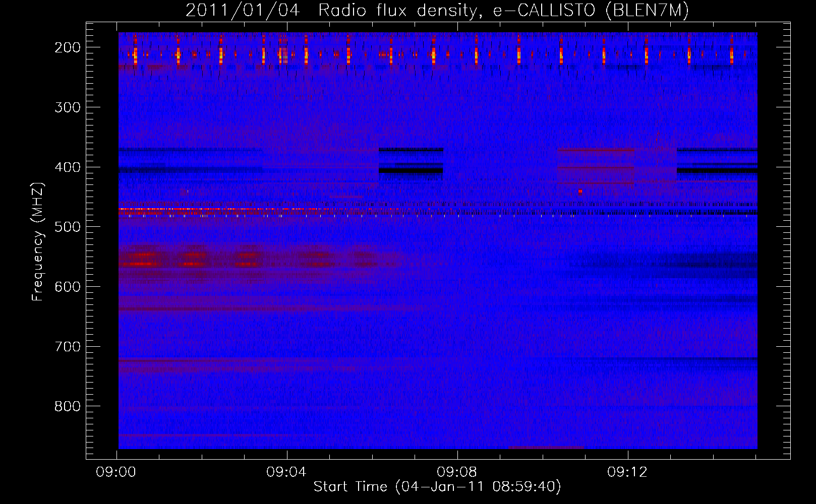
Task: Select the 'Frequency (MHZ)' axis label
Action: tap(38, 242)
